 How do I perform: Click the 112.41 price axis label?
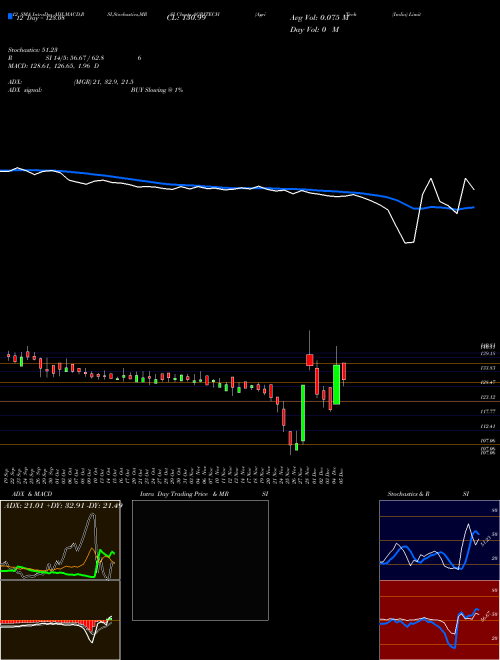pos(489,426)
